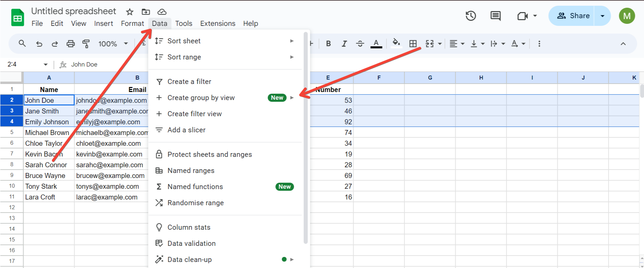Open the File menu
Screen dimensions: 644x268
(x=37, y=24)
